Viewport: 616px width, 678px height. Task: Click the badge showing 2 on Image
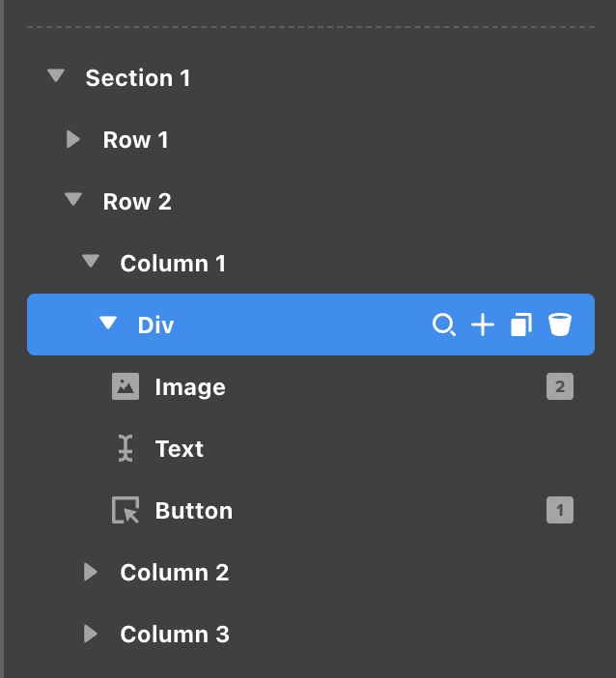[559, 387]
